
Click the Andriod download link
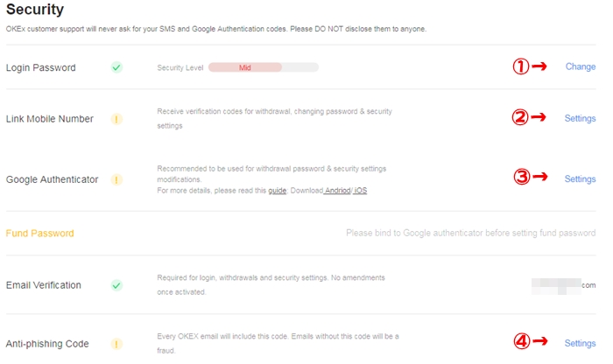[338, 191]
